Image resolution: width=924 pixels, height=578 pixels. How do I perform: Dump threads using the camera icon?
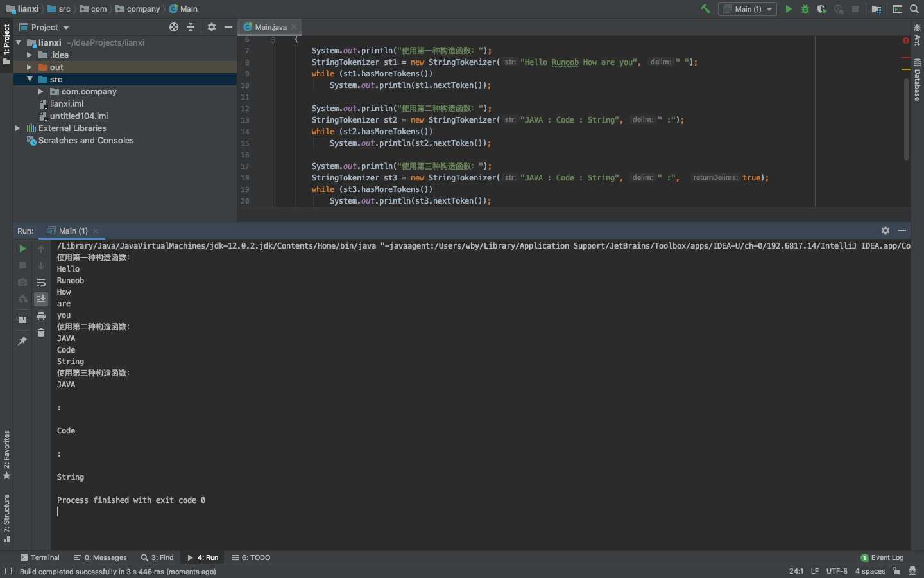(22, 282)
